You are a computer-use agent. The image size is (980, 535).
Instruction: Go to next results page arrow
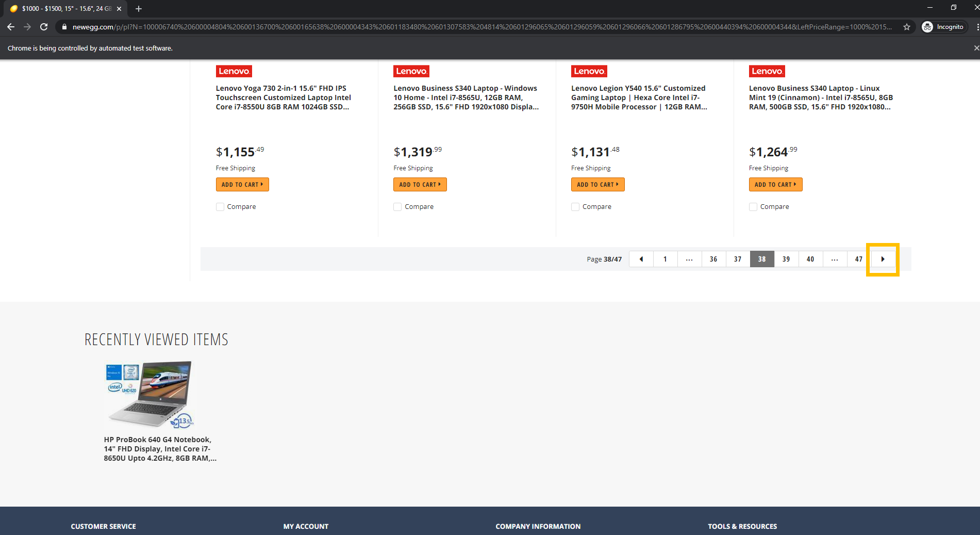(x=883, y=259)
